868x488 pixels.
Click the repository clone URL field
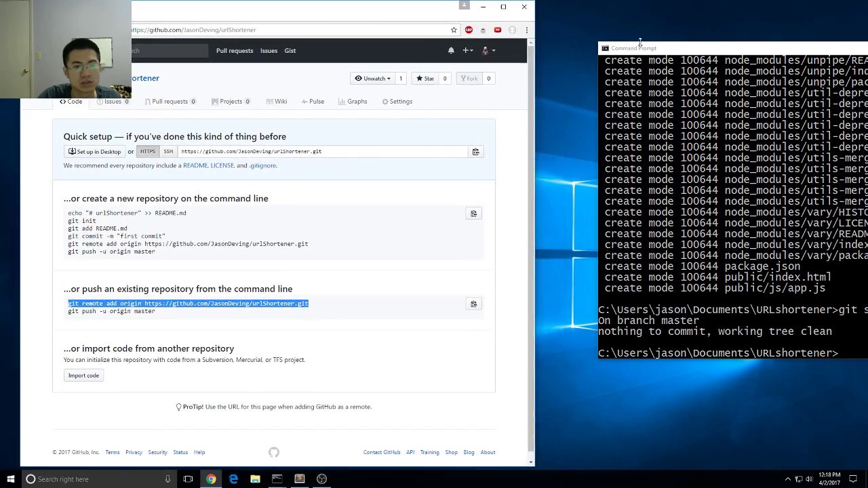point(322,152)
